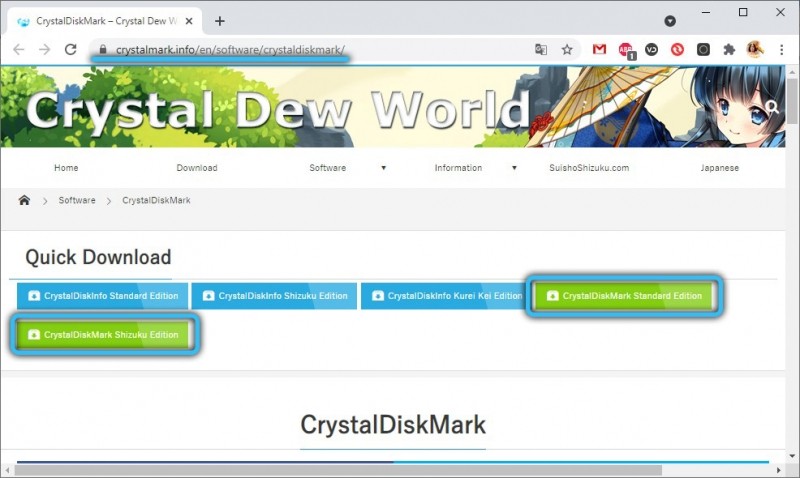
Task: Open the Home menu item
Action: pos(66,168)
